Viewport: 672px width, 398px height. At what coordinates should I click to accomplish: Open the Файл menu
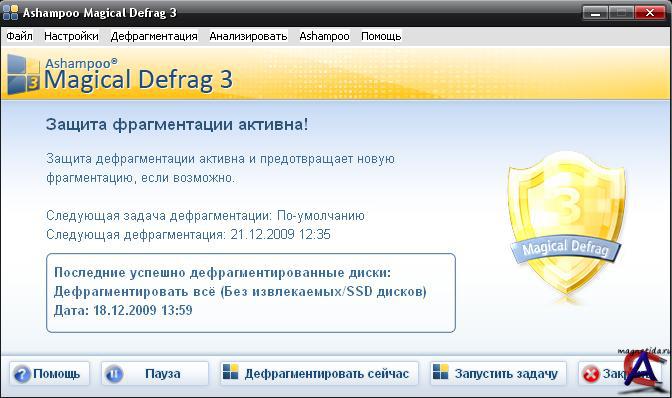tap(19, 36)
